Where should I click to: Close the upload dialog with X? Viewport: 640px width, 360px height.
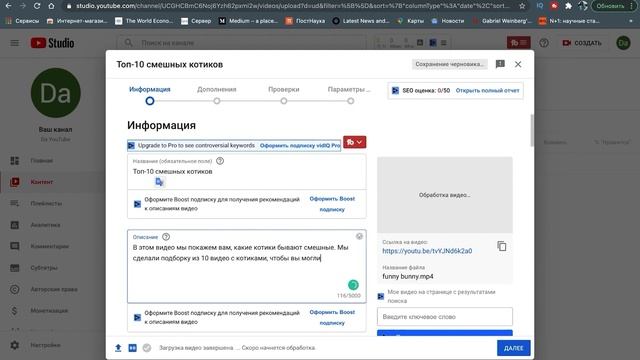[518, 64]
